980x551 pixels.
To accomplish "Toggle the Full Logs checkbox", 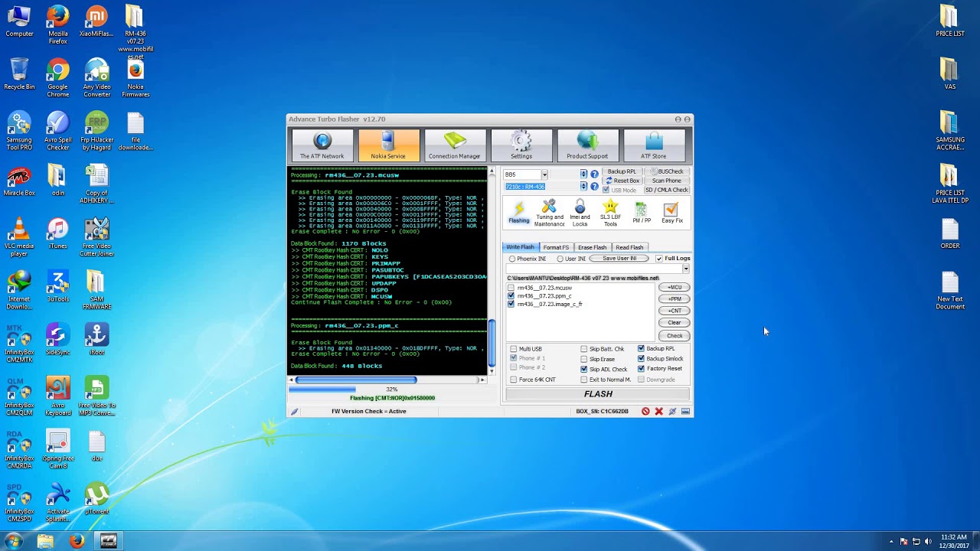I will 658,259.
